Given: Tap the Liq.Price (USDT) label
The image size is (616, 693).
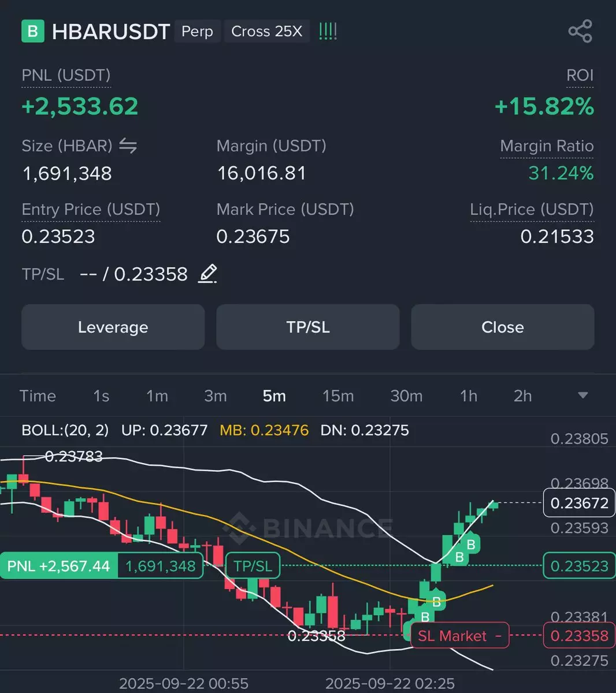Looking at the screenshot, I should (x=532, y=210).
